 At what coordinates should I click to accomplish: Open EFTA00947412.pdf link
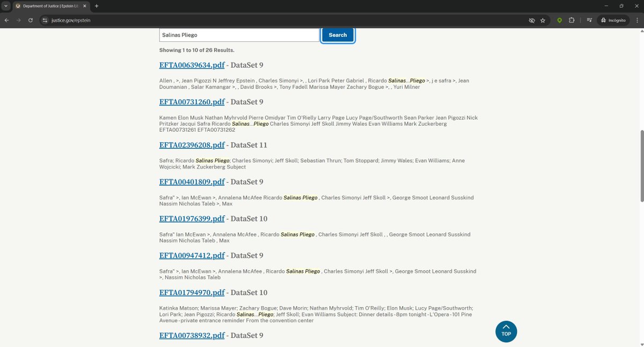click(192, 256)
